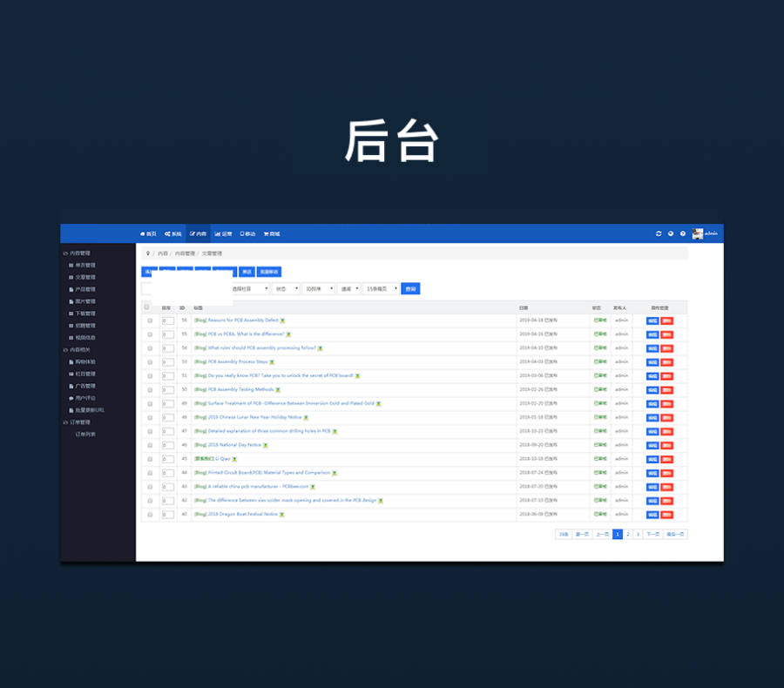Open 运营 in top navigation
Viewport: 784px width, 688px height.
click(x=224, y=234)
